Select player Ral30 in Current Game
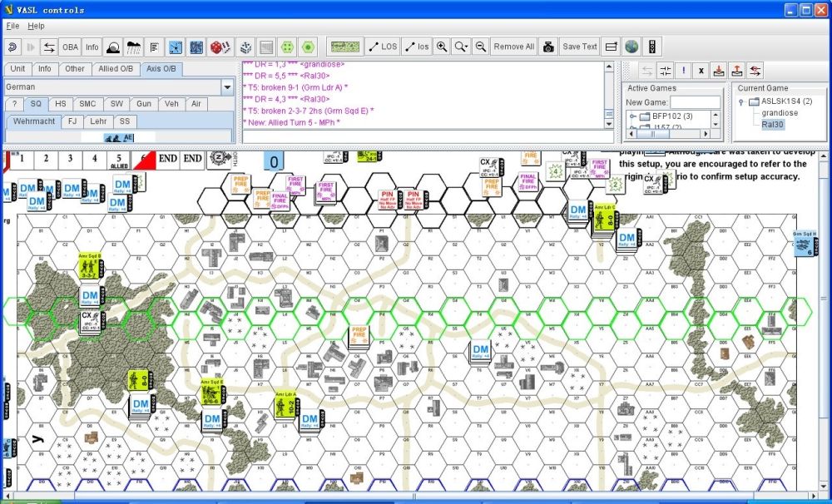 tap(773, 125)
